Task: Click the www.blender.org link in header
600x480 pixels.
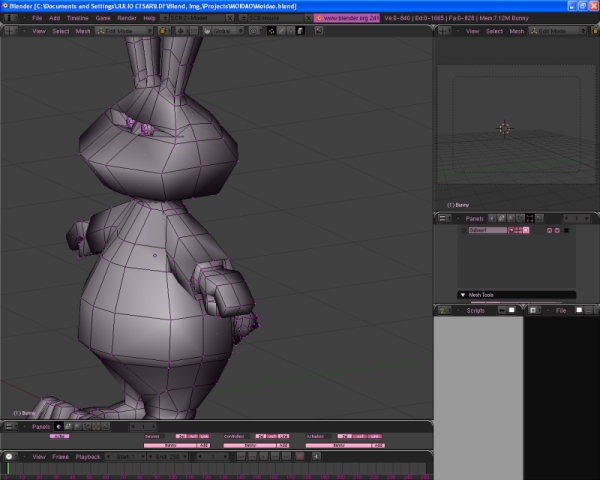Action: pos(346,18)
